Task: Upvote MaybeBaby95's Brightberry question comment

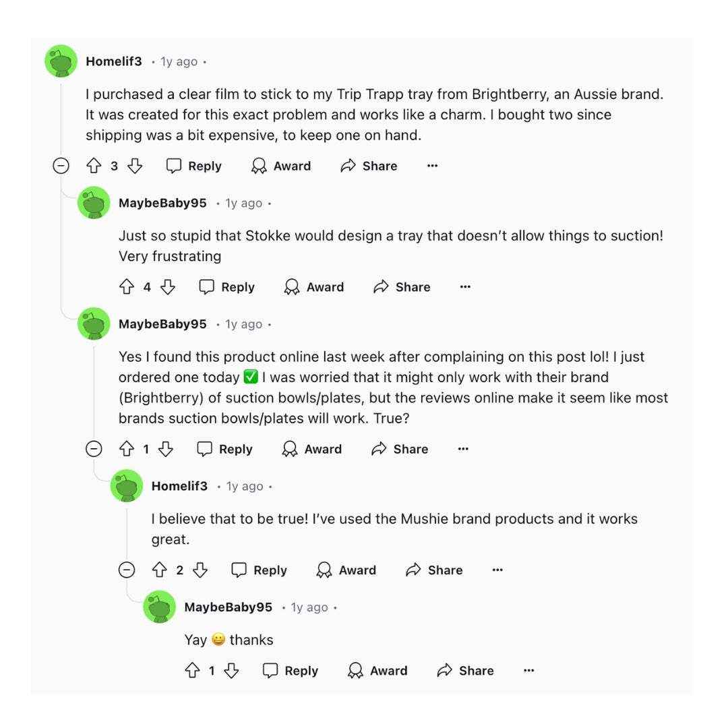Action: click(127, 449)
